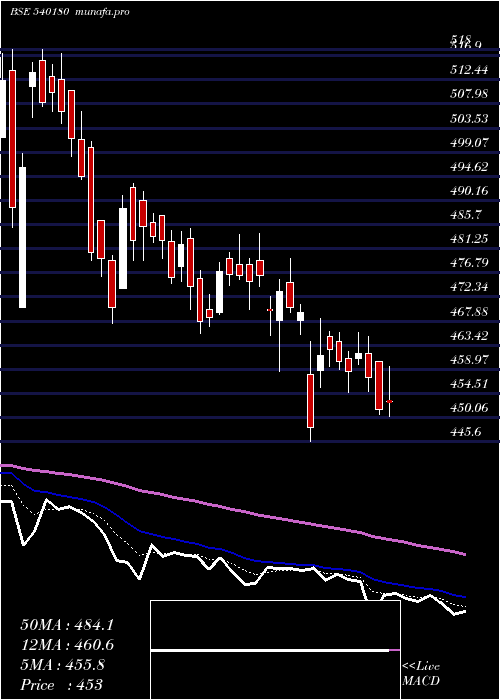Click the last small red doji candlestick
The width and height of the screenshot is (500, 700).
pos(389,402)
